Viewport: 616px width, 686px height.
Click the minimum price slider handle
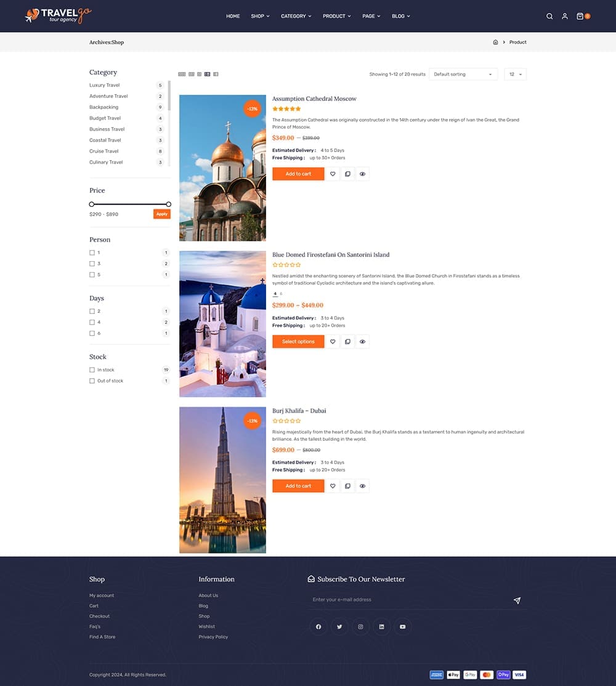(91, 204)
